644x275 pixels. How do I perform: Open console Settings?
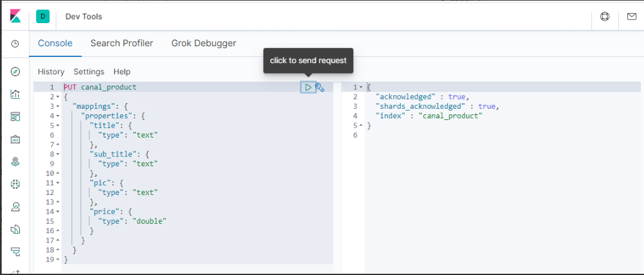89,72
